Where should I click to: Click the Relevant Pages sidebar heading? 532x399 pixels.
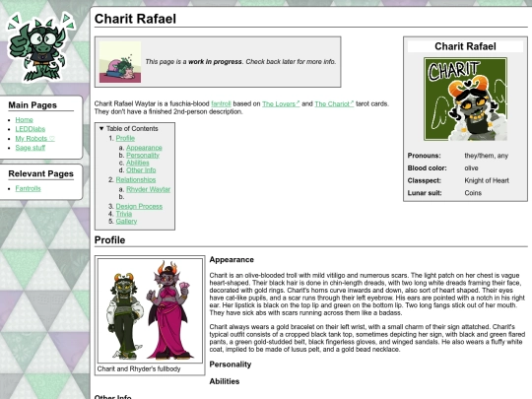pos(40,173)
